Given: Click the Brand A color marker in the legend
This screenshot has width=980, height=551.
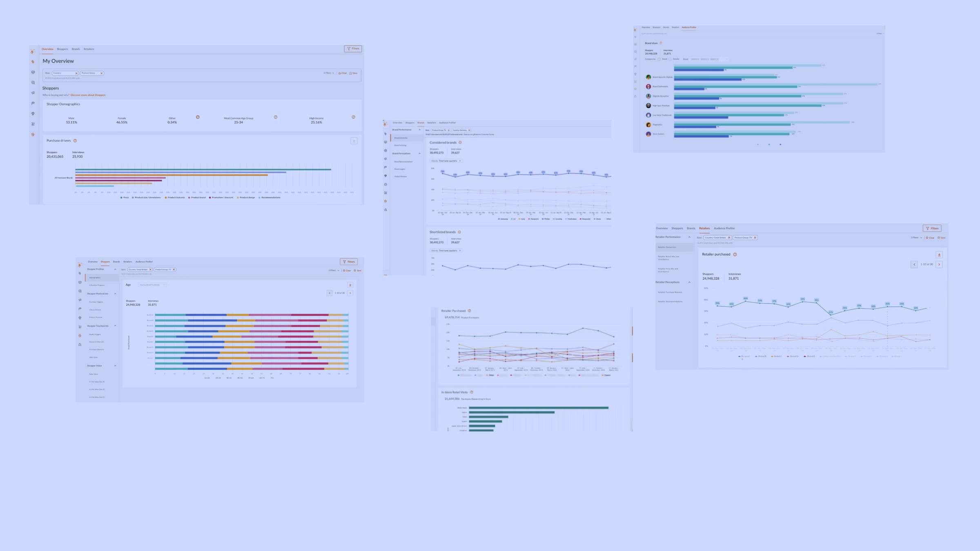Looking at the screenshot, I should click(739, 356).
